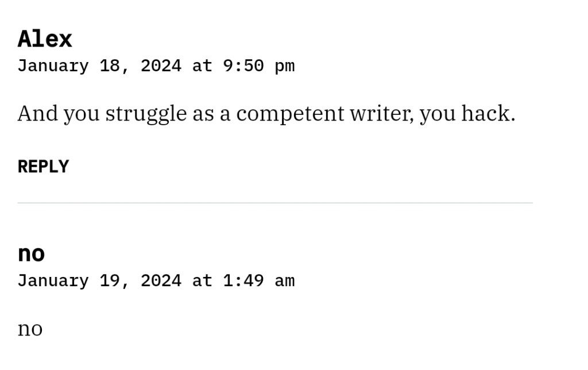
Task: Click "2024" in the January 18 date
Action: (x=161, y=66)
